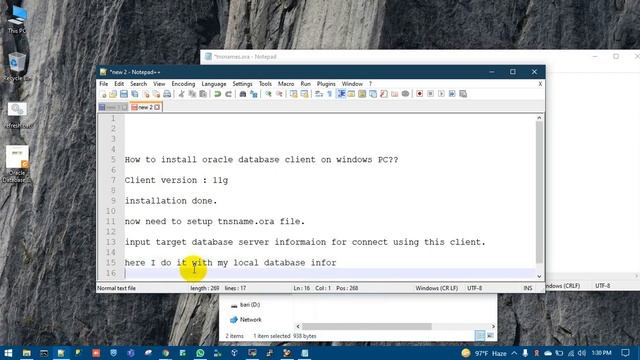The height and width of the screenshot is (360, 640).
Task: Open Find with the binoculars icon
Action: pyautogui.click(x=243, y=94)
